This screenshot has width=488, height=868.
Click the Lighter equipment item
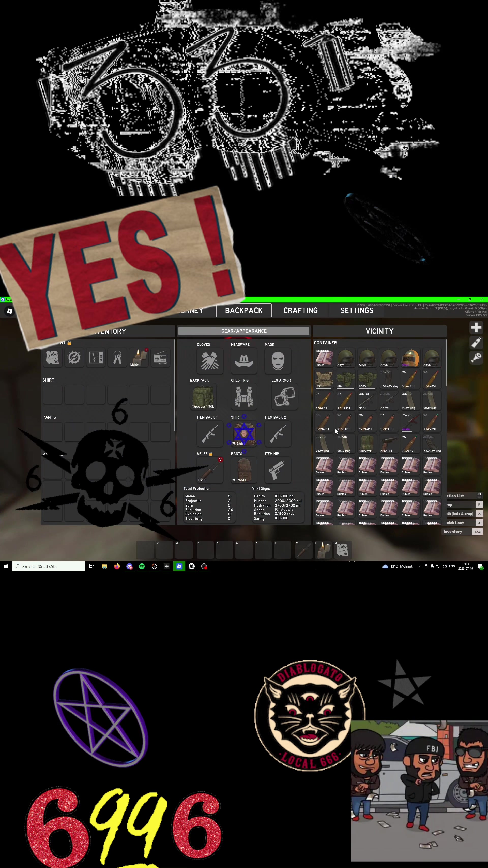click(139, 357)
